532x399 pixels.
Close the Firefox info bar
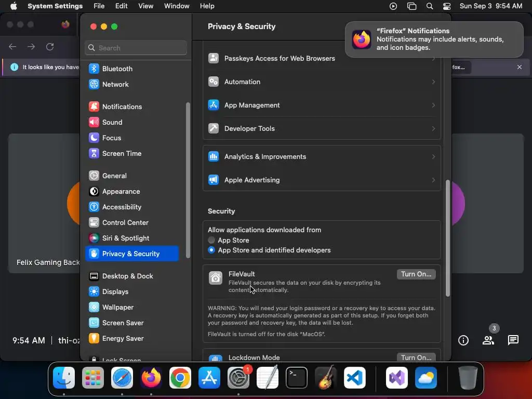519,67
